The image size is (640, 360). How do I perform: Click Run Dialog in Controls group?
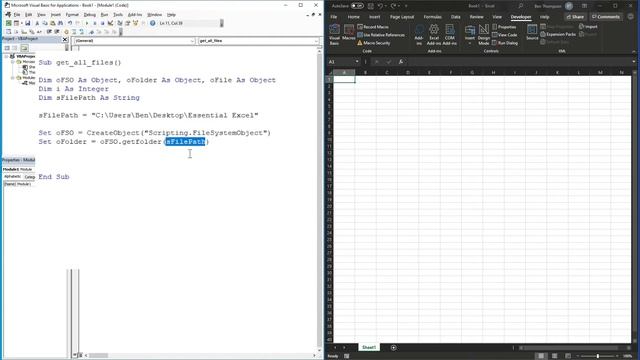click(505, 43)
